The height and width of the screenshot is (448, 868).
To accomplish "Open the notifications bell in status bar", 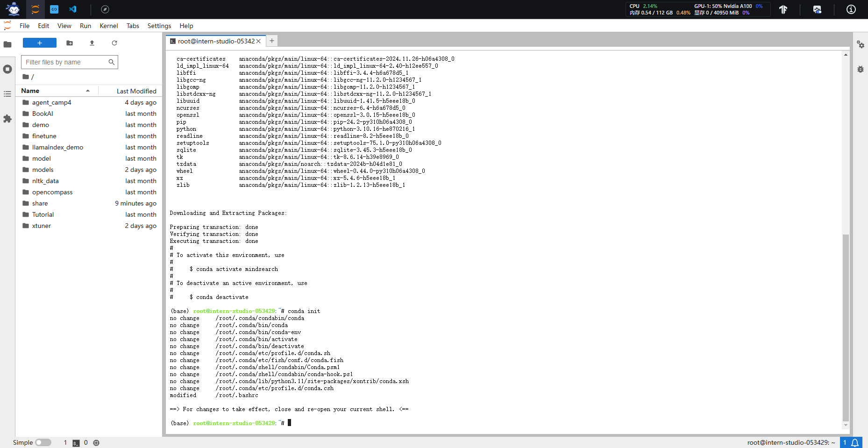I will tap(855, 442).
